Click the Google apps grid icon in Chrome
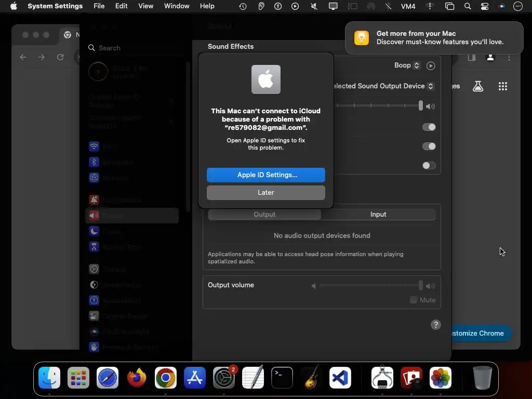This screenshot has height=399, width=532. pyautogui.click(x=502, y=86)
